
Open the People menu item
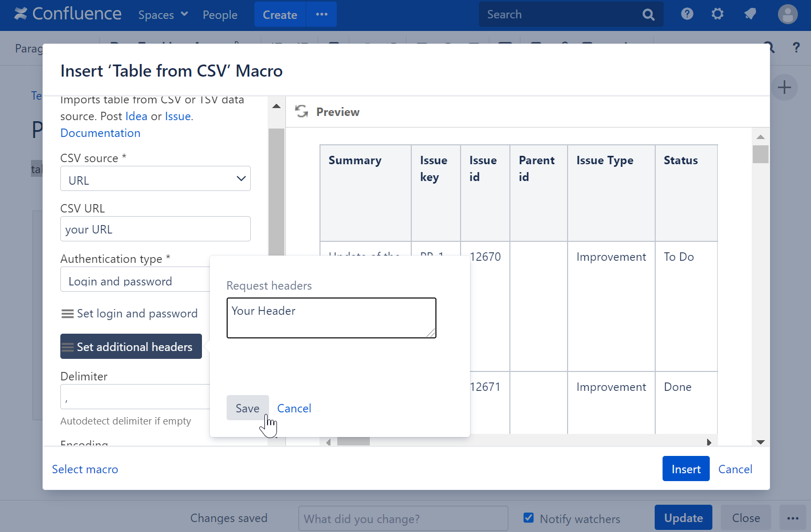[x=220, y=15]
